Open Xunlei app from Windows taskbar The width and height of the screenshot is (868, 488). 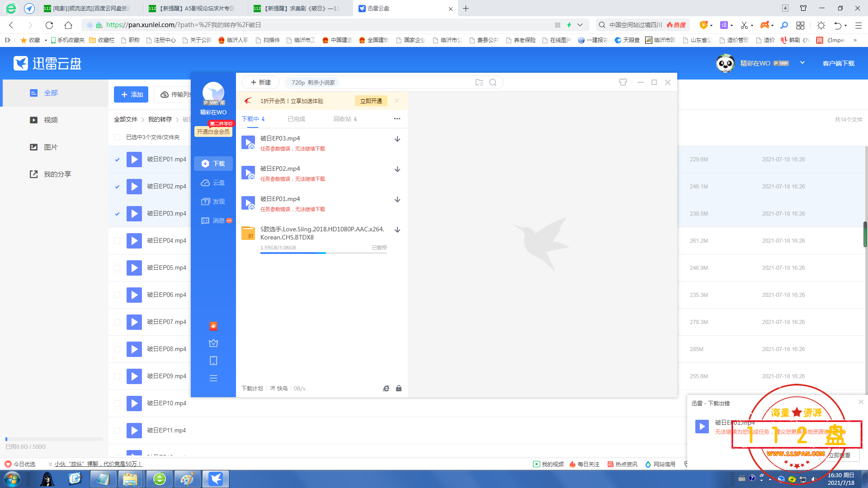[216, 479]
